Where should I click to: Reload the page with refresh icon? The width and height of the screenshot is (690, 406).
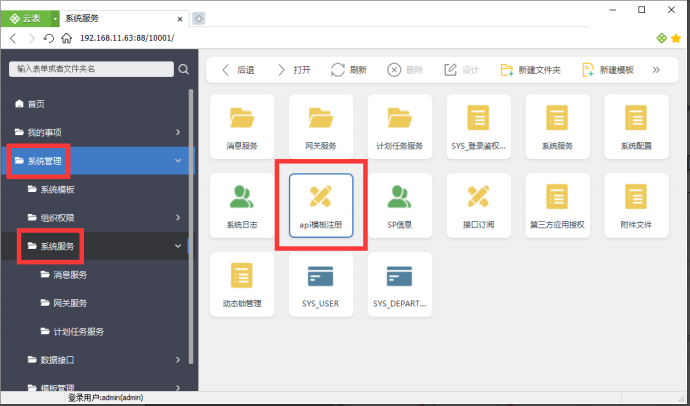[48, 38]
